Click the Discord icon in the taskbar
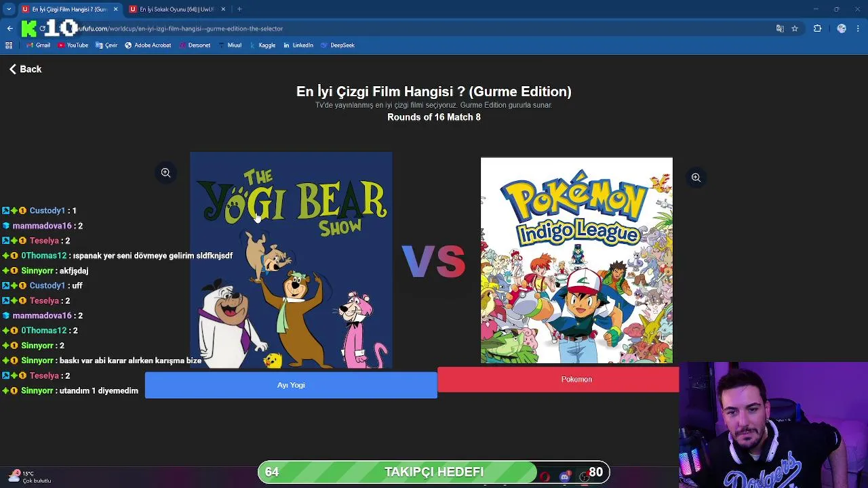The width and height of the screenshot is (868, 488). coord(565,476)
